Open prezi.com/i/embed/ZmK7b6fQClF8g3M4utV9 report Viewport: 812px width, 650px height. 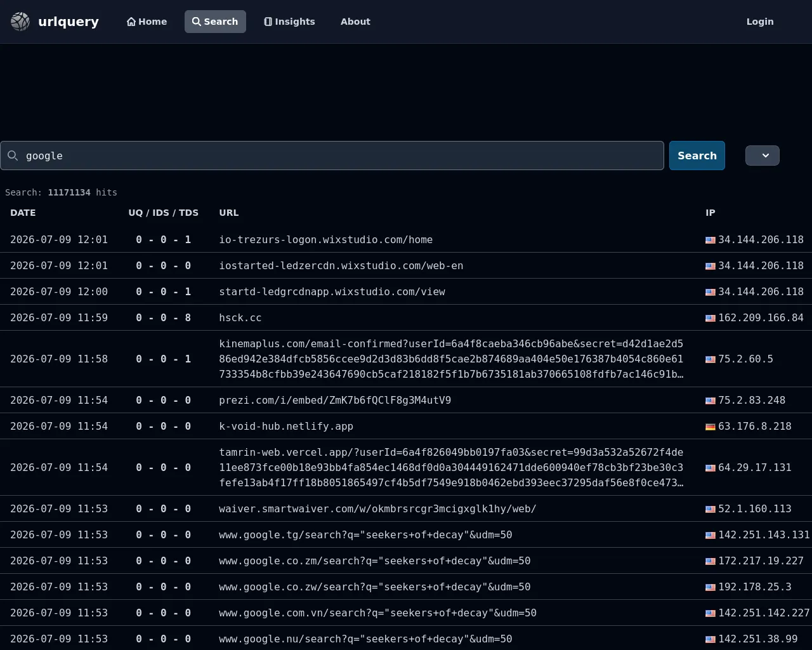[335, 401]
